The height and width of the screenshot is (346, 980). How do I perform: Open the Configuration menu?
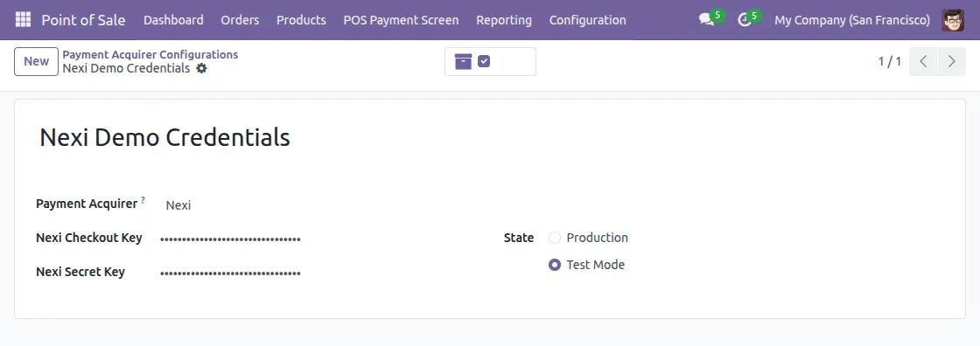(587, 20)
